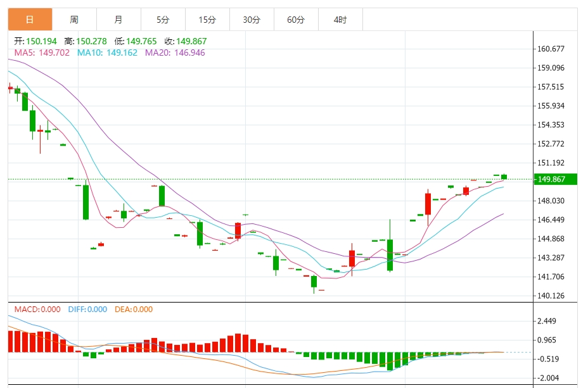Click the 146.449 price axis label
Image resolution: width=588 pixels, height=388 pixels.
pyautogui.click(x=551, y=220)
